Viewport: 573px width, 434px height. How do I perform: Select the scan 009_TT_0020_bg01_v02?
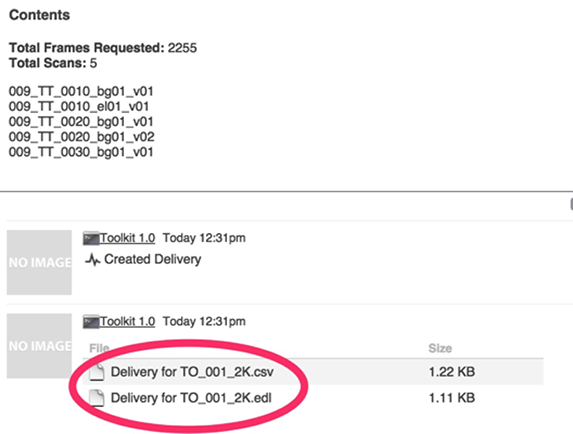(x=81, y=137)
